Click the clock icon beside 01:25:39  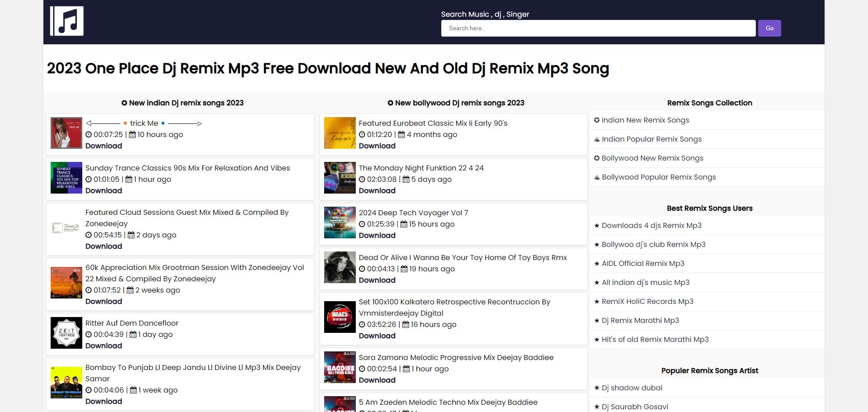pos(362,224)
